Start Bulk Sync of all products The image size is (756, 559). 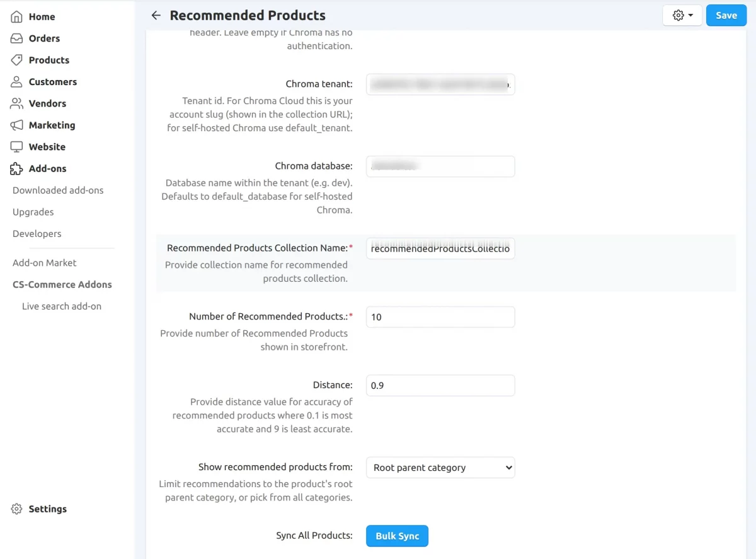click(397, 536)
